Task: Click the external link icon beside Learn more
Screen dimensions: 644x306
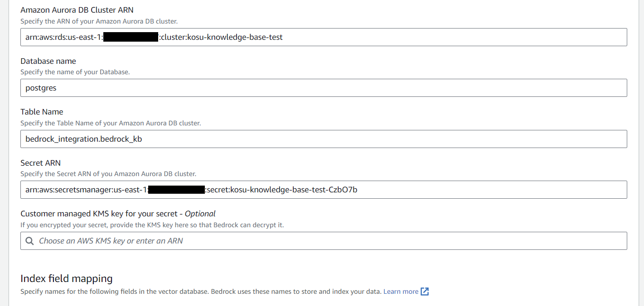Action: [x=424, y=292]
